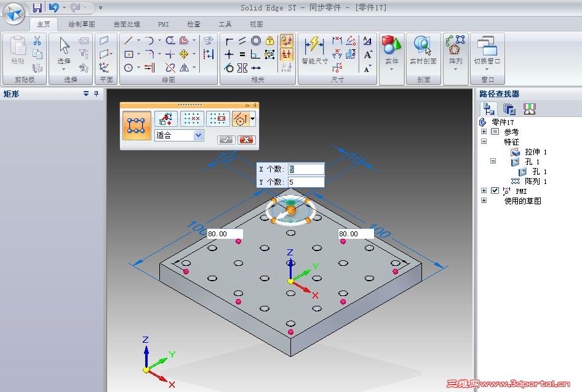Viewport: 582px width, 392px height.
Task: Select the Fillet sketch tool
Action: click(x=149, y=54)
